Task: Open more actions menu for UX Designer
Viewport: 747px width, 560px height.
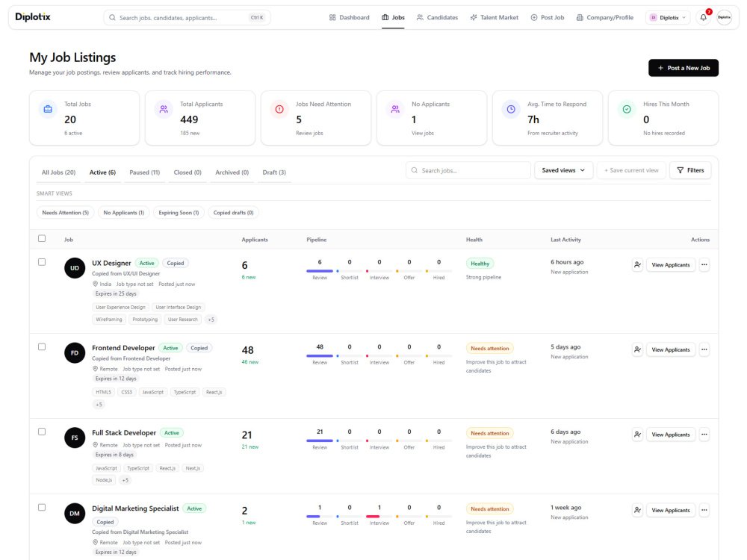Action: 704,265
